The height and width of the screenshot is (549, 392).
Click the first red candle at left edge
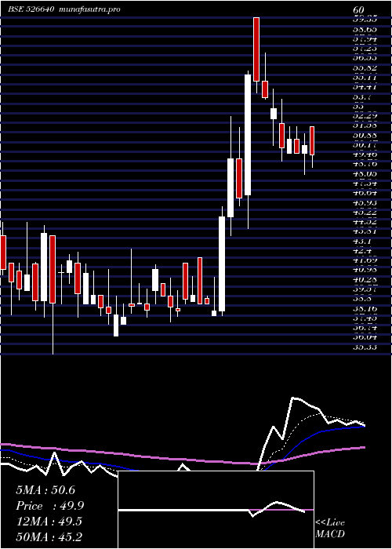pos(3,252)
